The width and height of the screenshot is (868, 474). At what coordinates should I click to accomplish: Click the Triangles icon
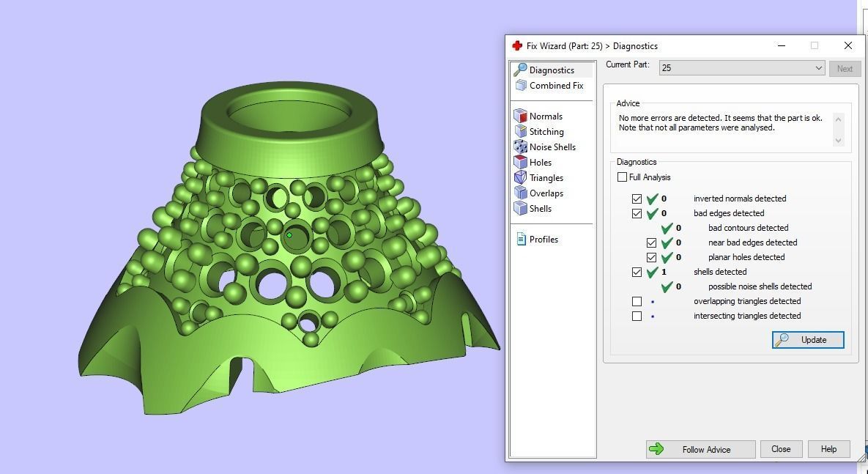click(520, 178)
